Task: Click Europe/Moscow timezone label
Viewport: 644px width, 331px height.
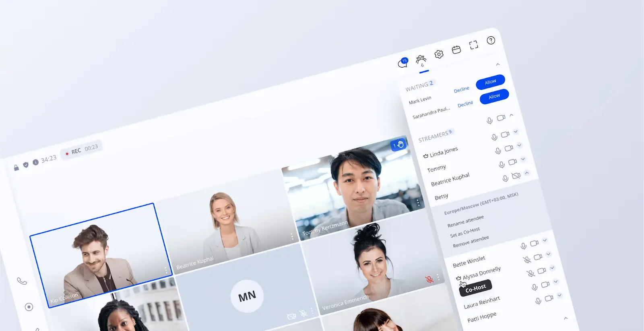Action: tap(481, 203)
